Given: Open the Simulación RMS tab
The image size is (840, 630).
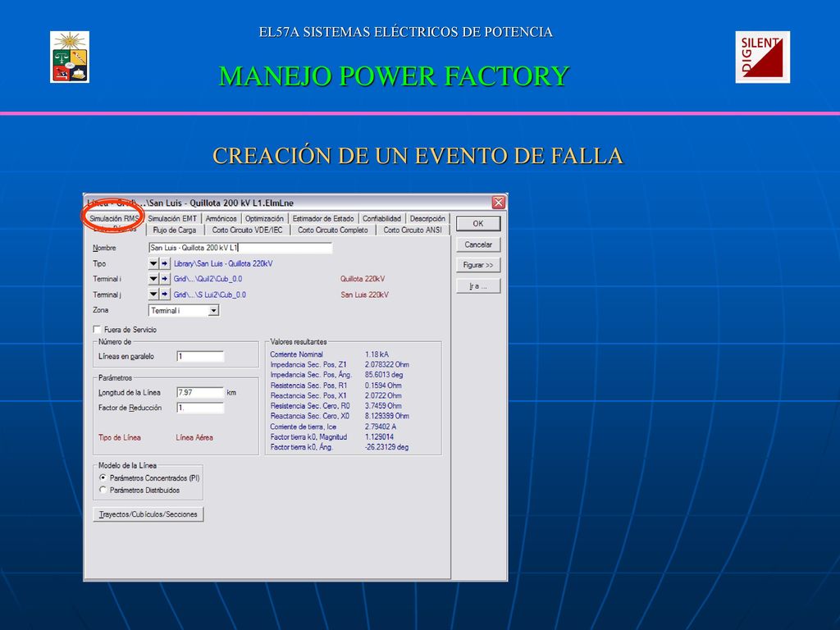Looking at the screenshot, I should [x=113, y=218].
